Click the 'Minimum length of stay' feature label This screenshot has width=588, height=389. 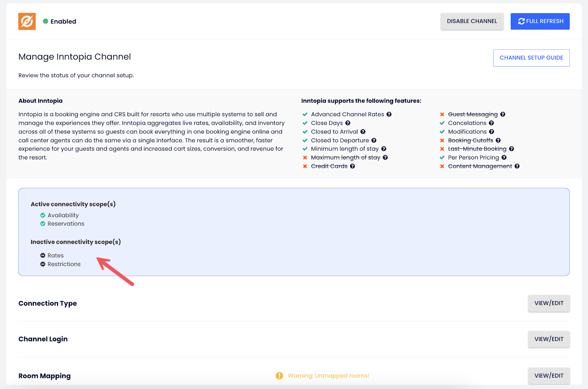(345, 149)
